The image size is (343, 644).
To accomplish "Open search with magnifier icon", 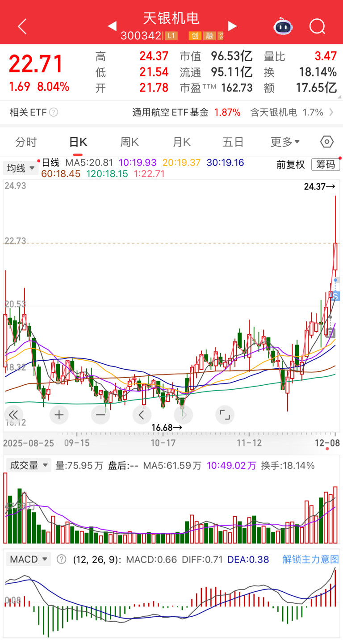I will point(317,26).
